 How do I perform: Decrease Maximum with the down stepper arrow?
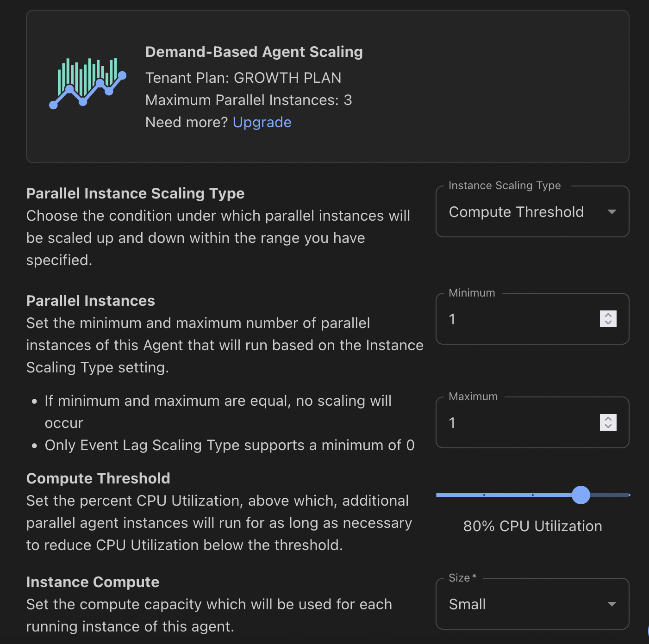click(x=608, y=427)
